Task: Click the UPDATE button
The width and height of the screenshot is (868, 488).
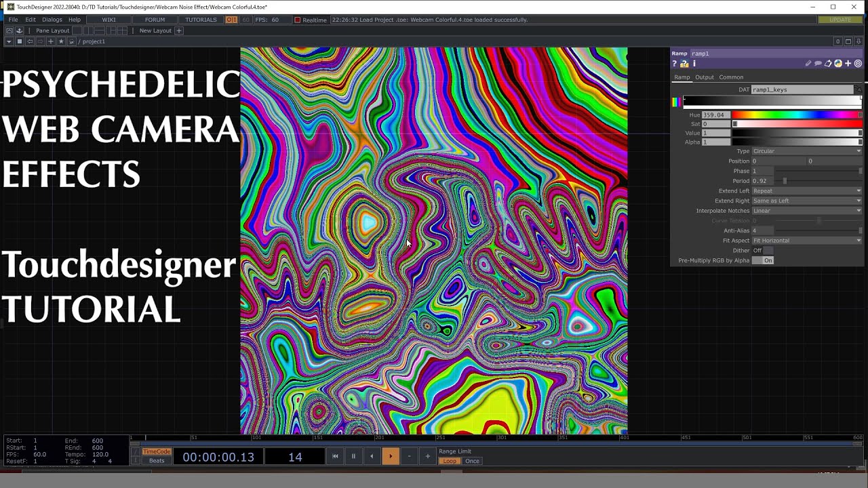Action: [840, 20]
